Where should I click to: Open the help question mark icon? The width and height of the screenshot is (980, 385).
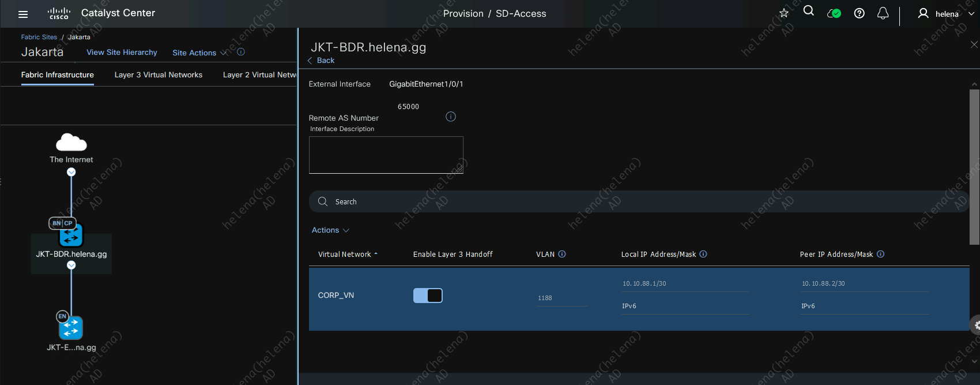tap(859, 13)
